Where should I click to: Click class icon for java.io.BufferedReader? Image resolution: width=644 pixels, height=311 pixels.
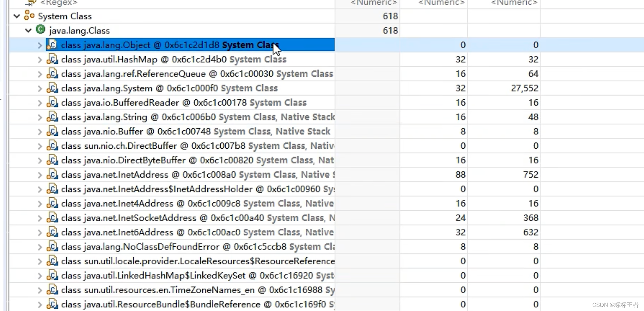(x=52, y=102)
